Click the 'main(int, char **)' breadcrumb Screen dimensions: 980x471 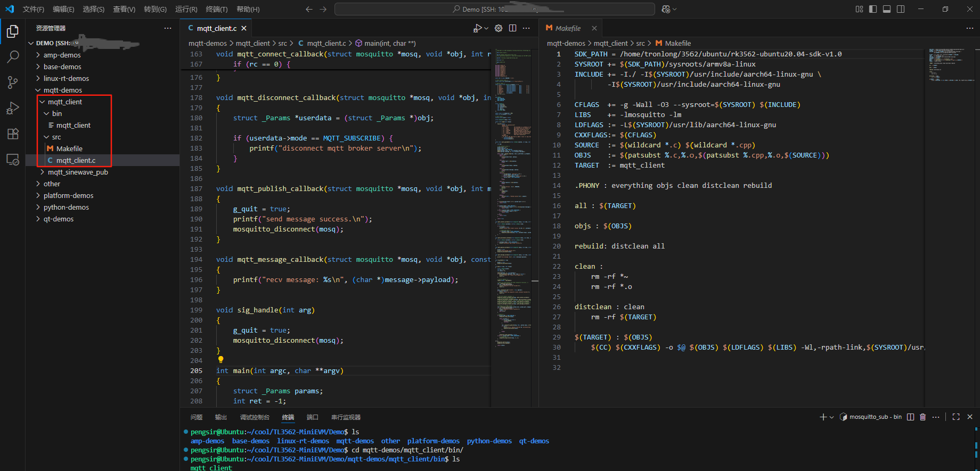389,43
